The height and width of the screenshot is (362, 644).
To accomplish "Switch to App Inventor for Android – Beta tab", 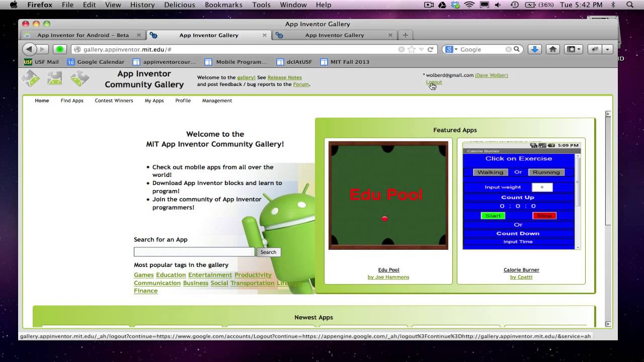I will pos(83,35).
